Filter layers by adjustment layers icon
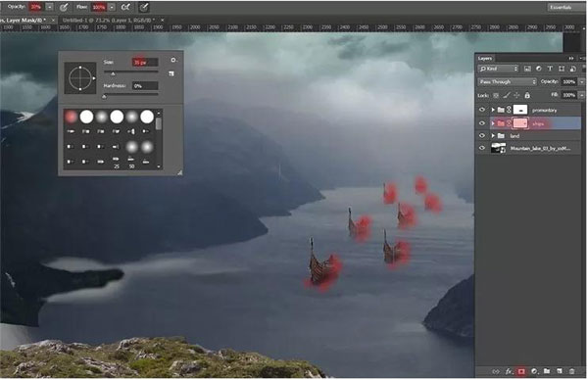This screenshot has height=380, width=588. click(538, 69)
